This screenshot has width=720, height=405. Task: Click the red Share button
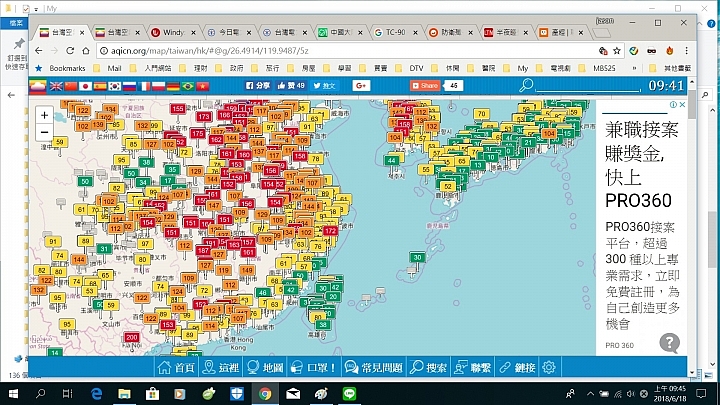point(425,85)
